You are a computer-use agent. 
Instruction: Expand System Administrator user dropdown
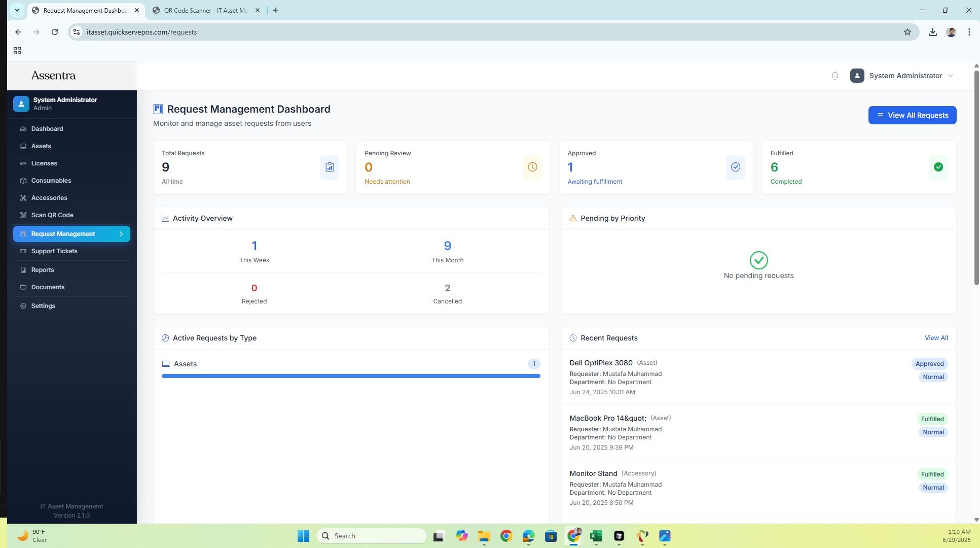pyautogui.click(x=905, y=76)
